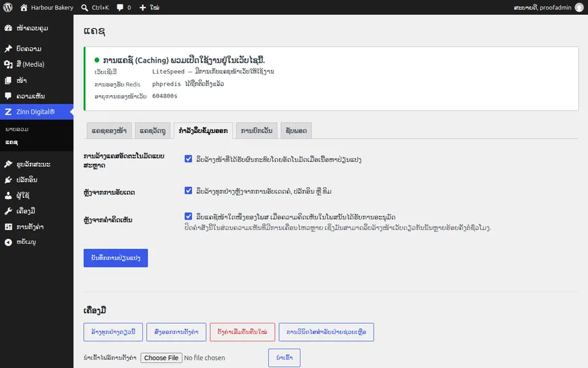Image resolution: width=588 pixels, height=368 pixels.
Task: Click the red reset to defaults button
Action: point(243,332)
